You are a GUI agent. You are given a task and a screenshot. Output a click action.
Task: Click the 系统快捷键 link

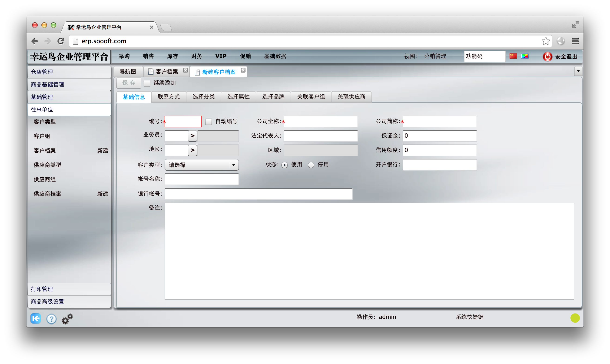469,317
